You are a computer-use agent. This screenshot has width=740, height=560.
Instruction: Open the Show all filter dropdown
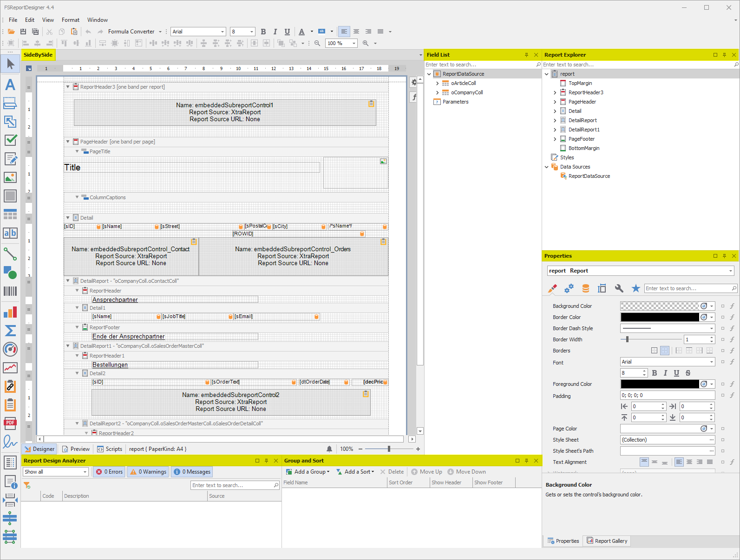[85, 472]
